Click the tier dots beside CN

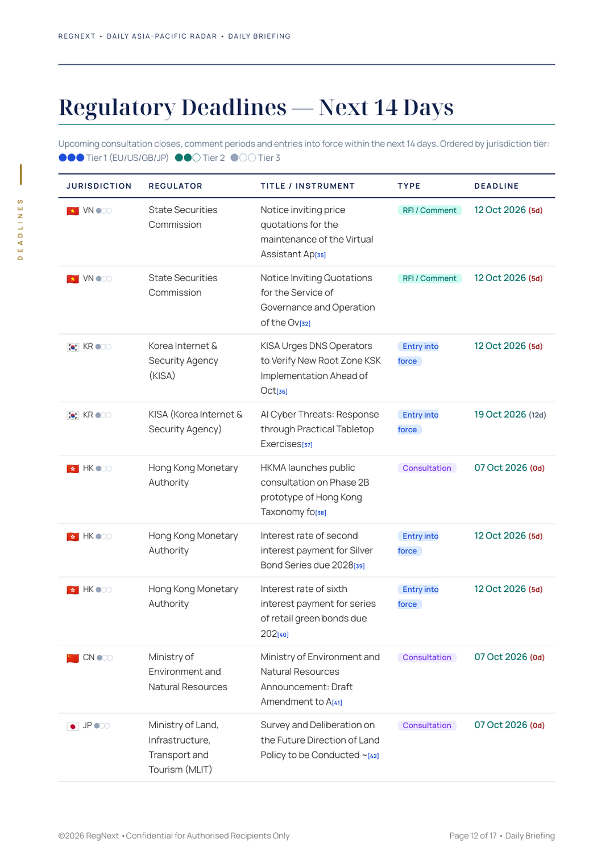(105, 658)
